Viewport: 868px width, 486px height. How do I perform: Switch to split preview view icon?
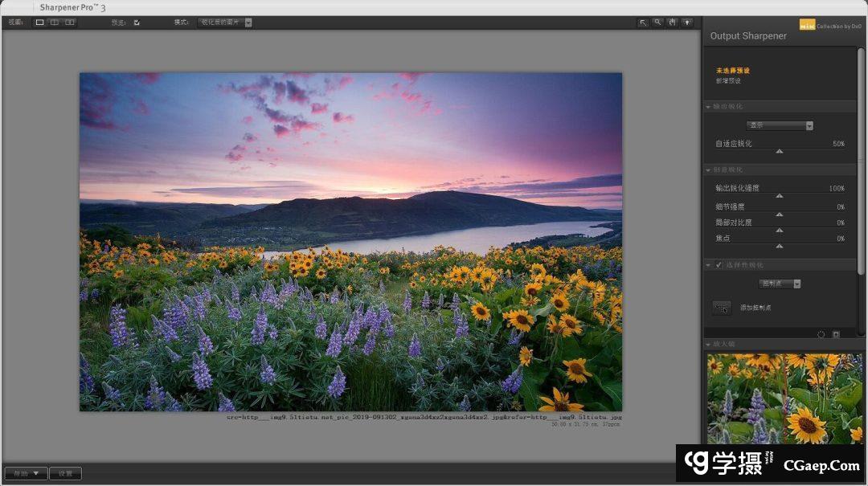point(55,22)
